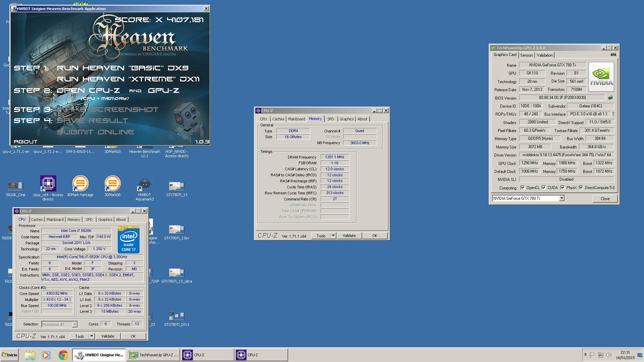Open the GTX780Ti_13 desktop file
The image size is (644, 362).
click(176, 188)
